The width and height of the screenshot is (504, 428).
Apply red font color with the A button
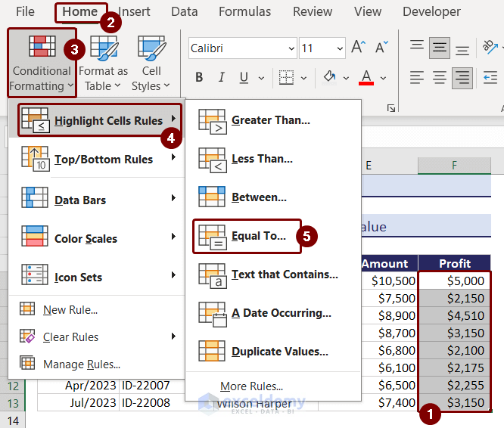366,78
